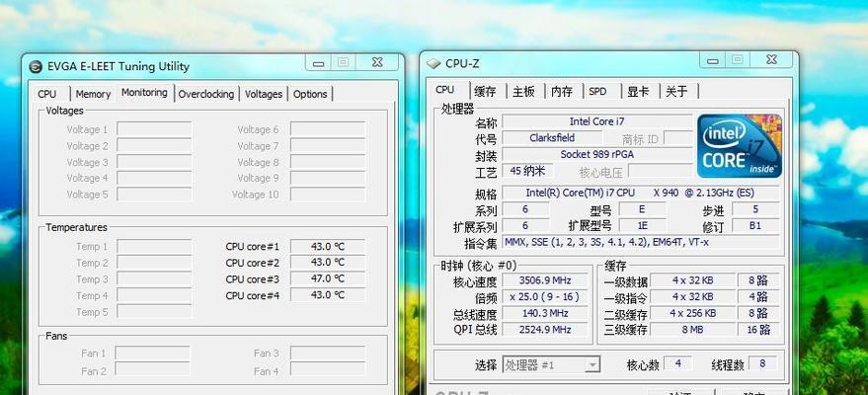Click the 步进 value 5
This screenshot has width=868, height=395.
pos(755,209)
